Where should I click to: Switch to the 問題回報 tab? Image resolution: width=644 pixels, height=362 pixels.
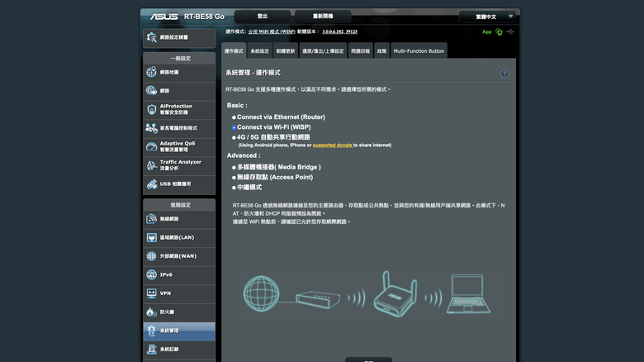360,51
